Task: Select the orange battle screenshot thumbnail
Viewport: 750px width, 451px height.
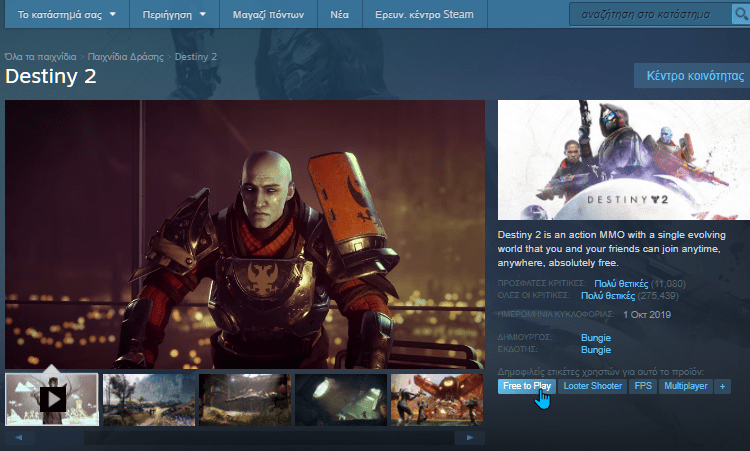Action: pos(437,400)
